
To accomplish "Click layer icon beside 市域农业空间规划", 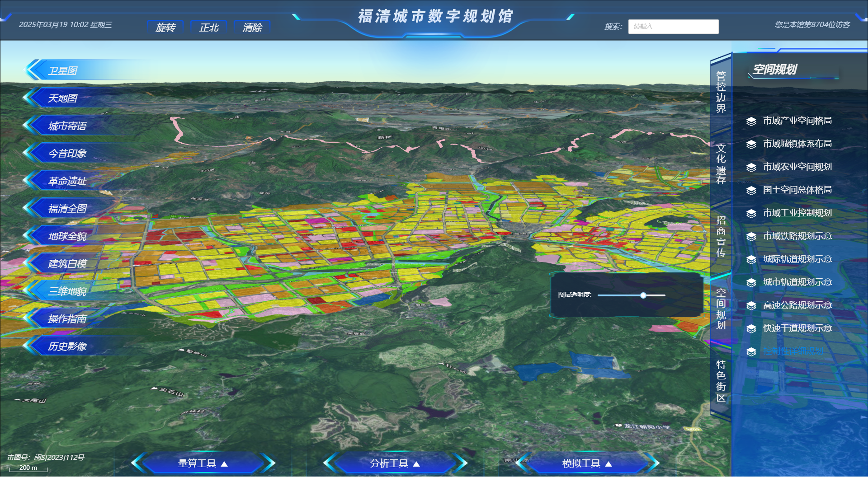I will [751, 167].
